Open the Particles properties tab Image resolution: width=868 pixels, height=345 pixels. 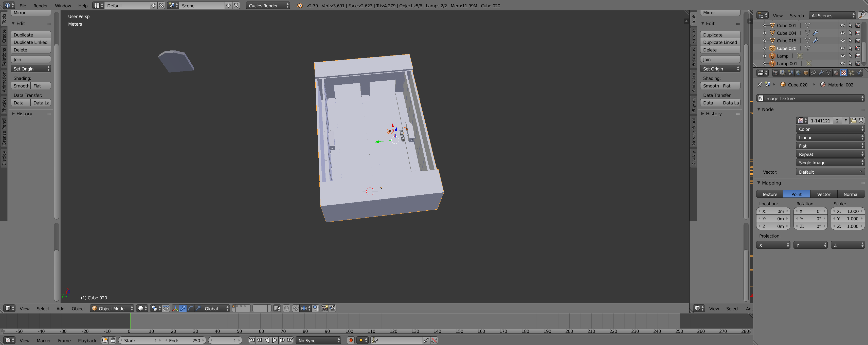pyautogui.click(x=852, y=73)
